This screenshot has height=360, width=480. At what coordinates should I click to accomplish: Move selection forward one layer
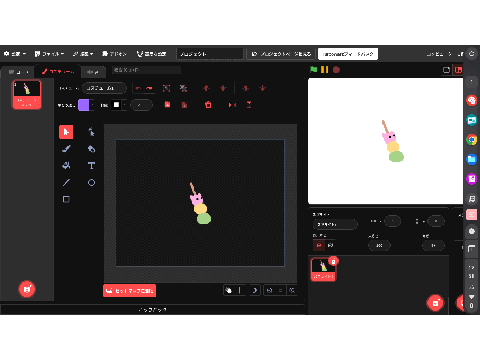point(206,88)
